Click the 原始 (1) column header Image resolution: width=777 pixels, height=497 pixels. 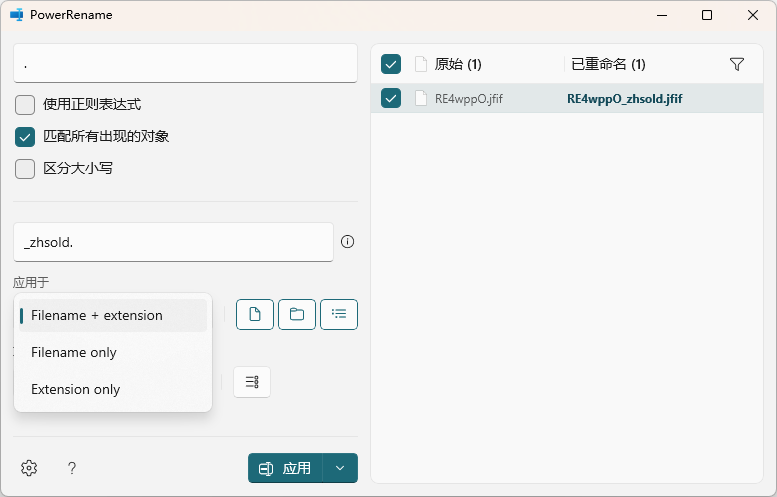coord(458,64)
